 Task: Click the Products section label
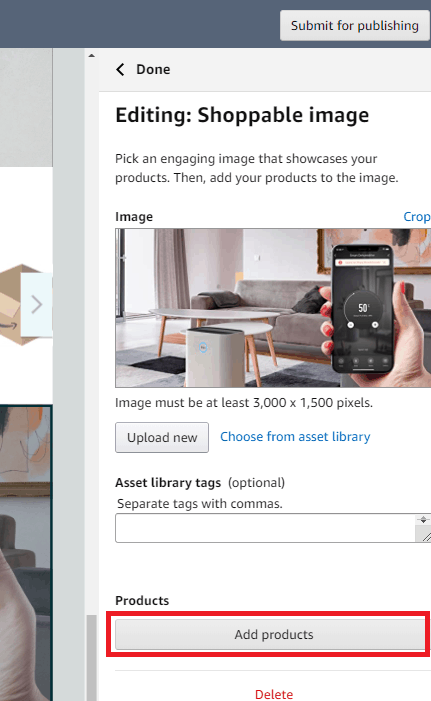tap(142, 600)
